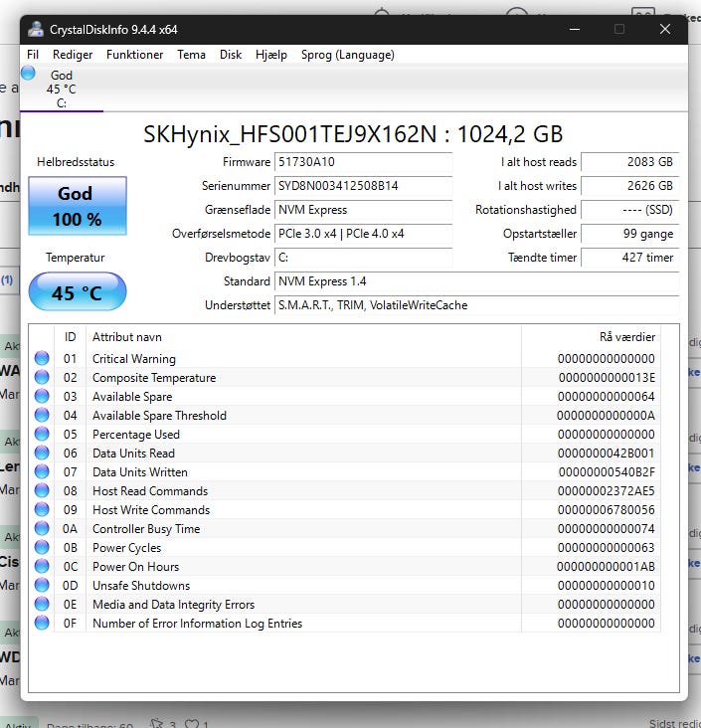This screenshot has height=728, width=701.
Task: Click the status orb beside Data Units Written
Action: (42, 472)
